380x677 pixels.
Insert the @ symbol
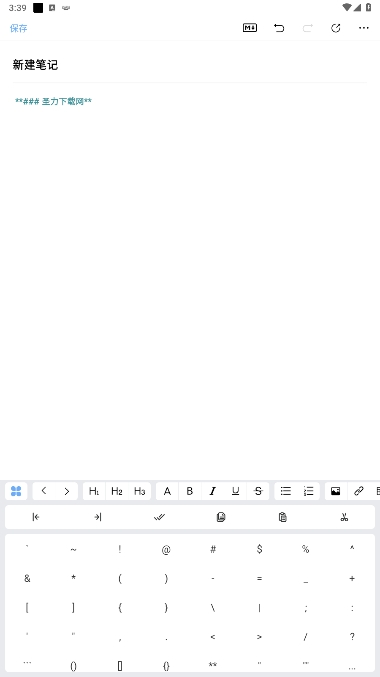pyautogui.click(x=166, y=549)
